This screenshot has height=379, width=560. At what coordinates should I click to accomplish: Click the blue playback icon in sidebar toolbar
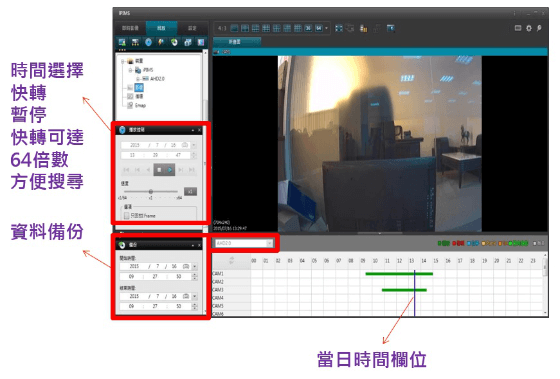pyautogui.click(x=148, y=42)
